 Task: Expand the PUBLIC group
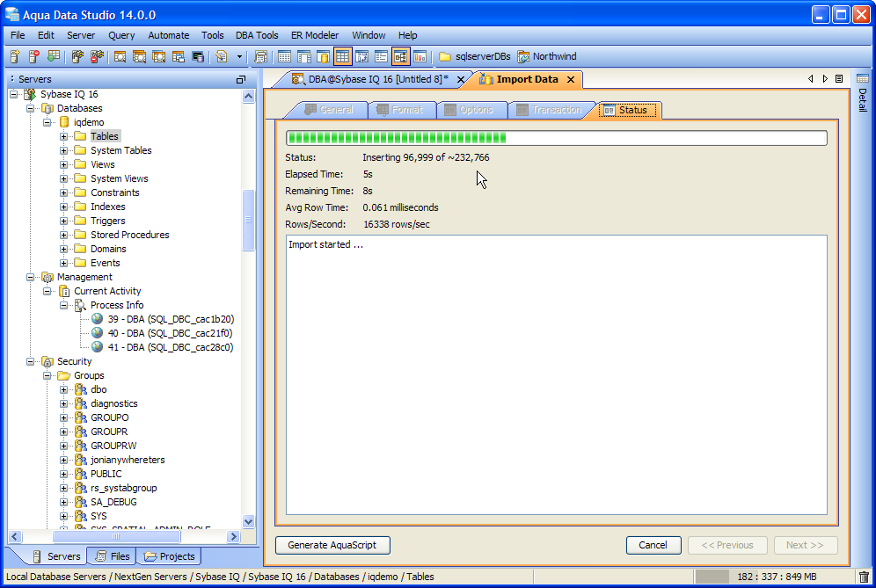click(x=63, y=474)
